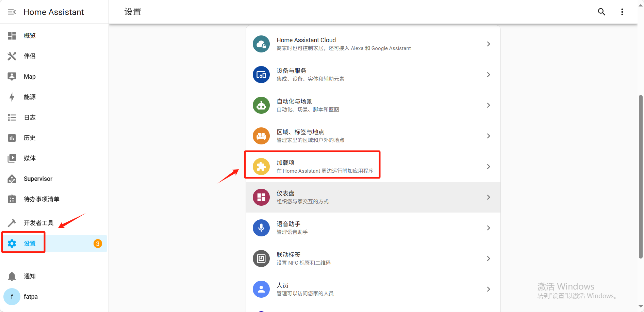The image size is (644, 312).
Task: Click the 加载项 puzzle piece icon
Action: point(261,167)
